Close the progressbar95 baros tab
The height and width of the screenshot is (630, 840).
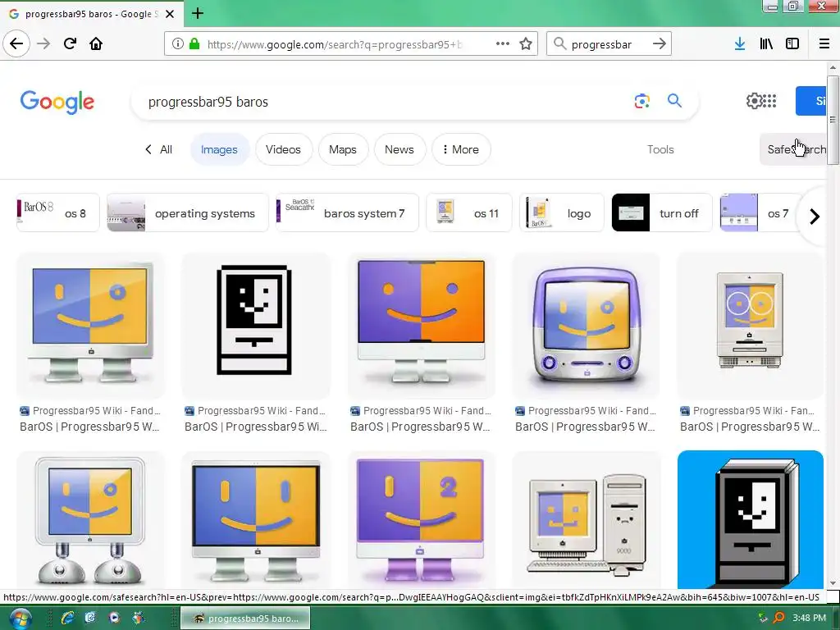tap(170, 14)
